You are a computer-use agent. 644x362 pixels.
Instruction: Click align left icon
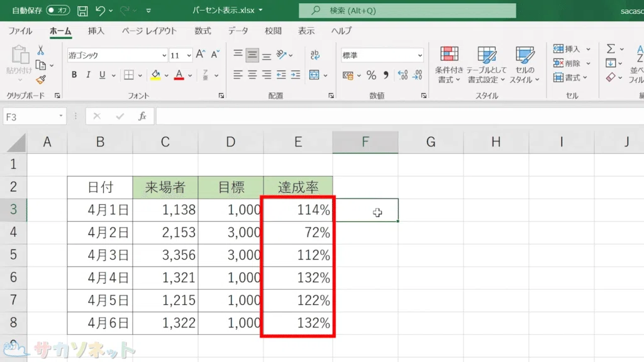click(x=238, y=75)
